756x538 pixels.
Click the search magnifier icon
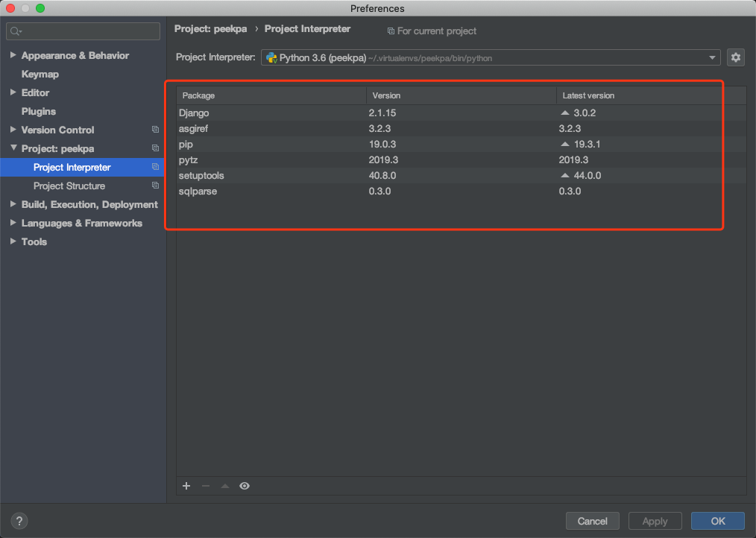[16, 31]
